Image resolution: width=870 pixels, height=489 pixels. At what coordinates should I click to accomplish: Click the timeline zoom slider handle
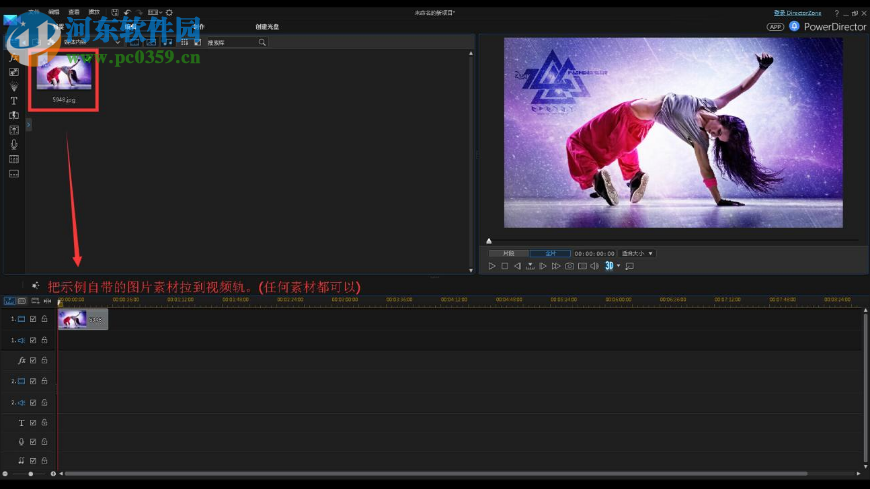31,474
